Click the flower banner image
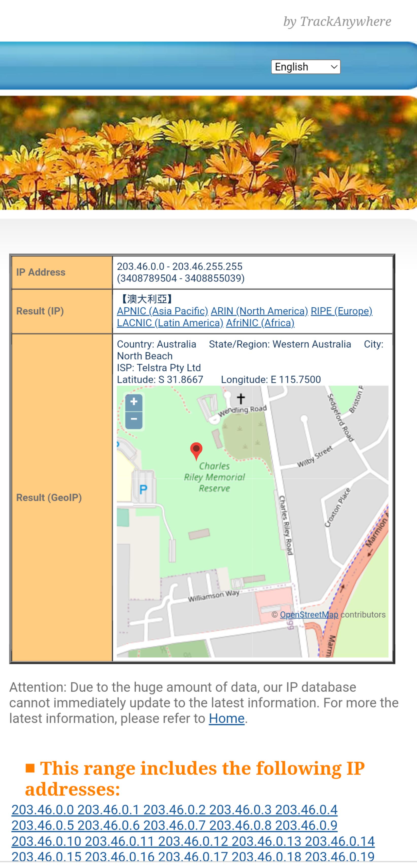This screenshot has height=868, width=417. tap(208, 153)
